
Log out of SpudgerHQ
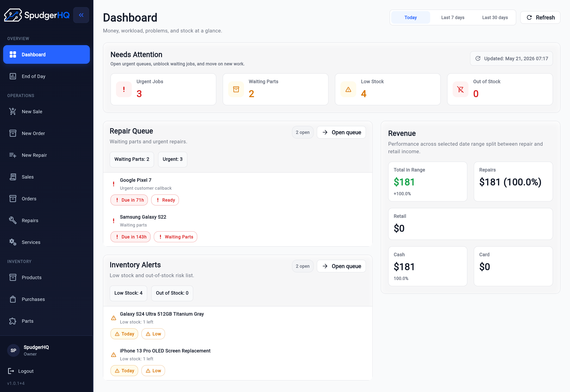click(21, 371)
